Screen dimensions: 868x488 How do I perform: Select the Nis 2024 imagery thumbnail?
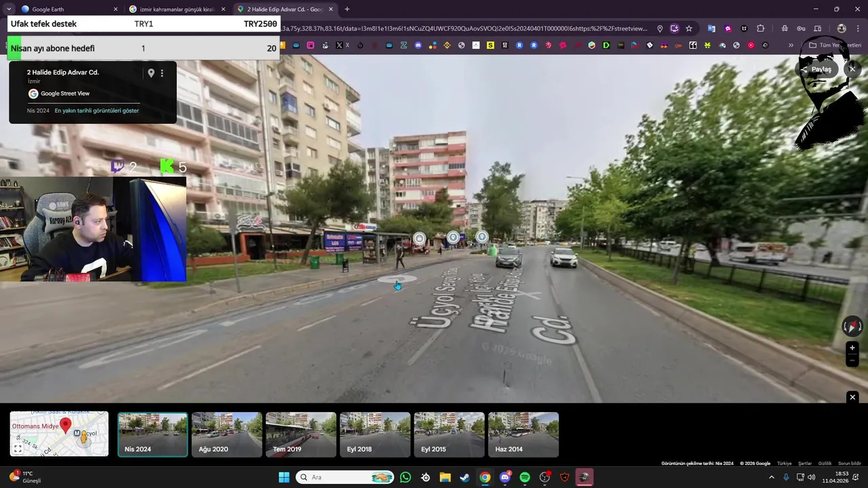pos(153,434)
